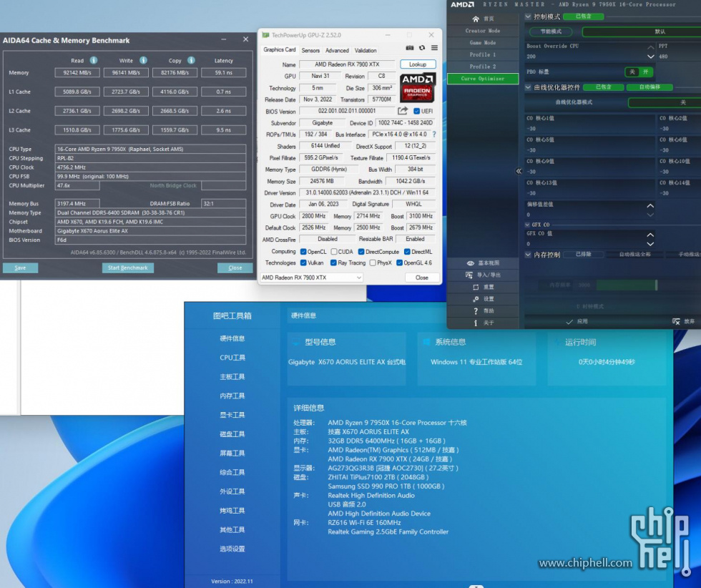701x588 pixels.
Task: Select Creator Mode in Ryzen Master
Action: point(483,31)
